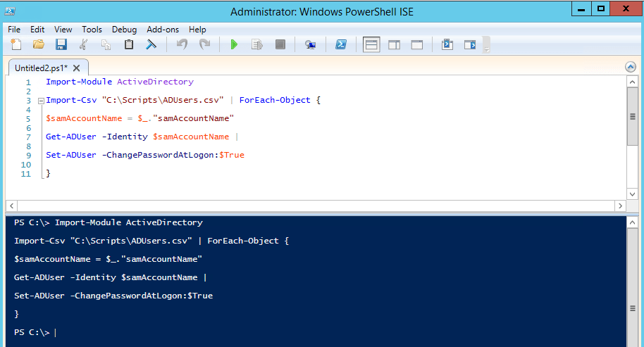Close the Untitled2.ps1 tab
The image size is (644, 347).
click(x=76, y=68)
